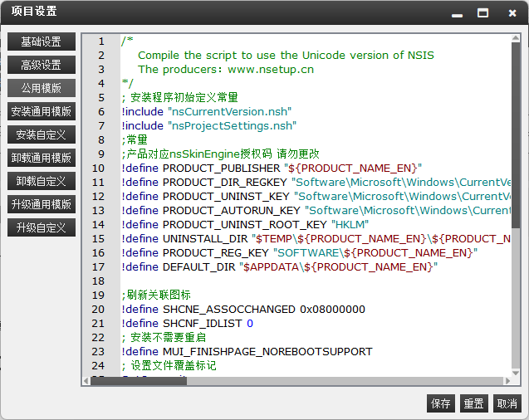Click the 保存 button

(441, 403)
